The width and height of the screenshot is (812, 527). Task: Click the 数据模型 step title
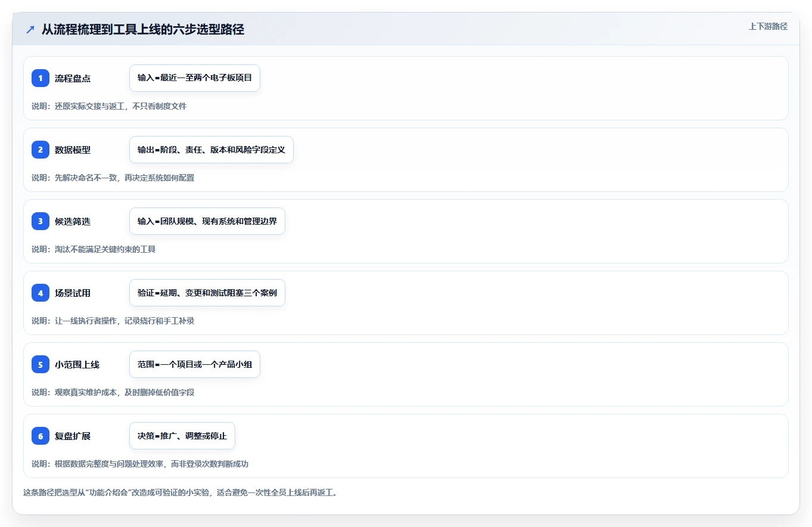click(73, 150)
